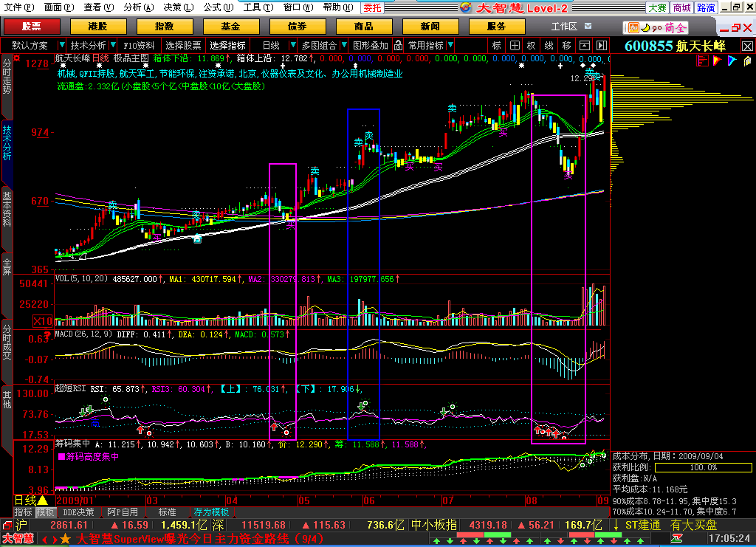Click the orange 加 icon in the top-right widget
This screenshot has width=756, height=547.
coord(633,28)
